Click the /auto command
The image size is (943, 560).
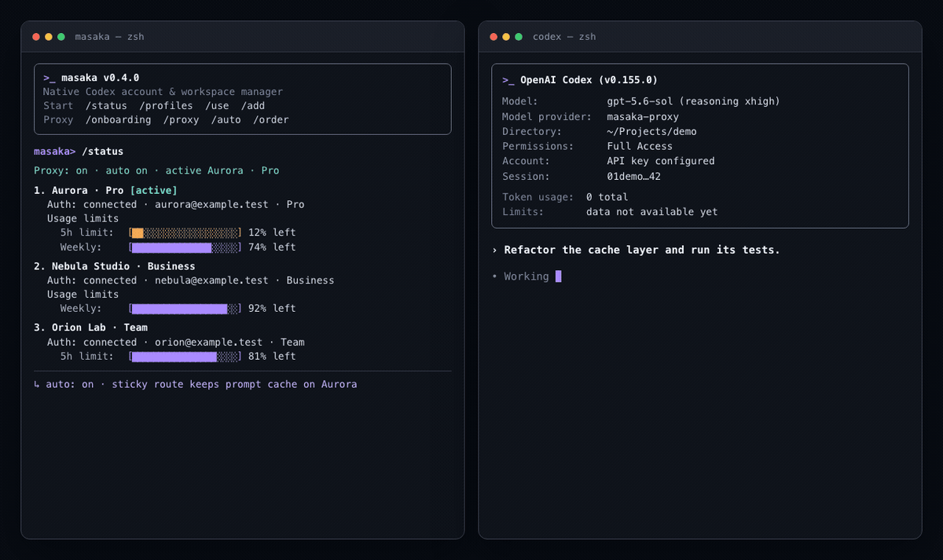point(226,120)
